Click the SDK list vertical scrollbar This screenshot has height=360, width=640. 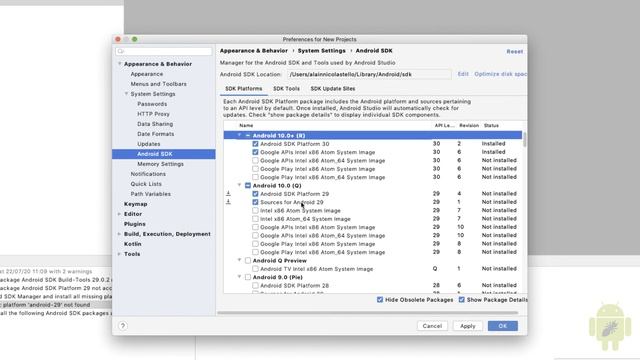tap(524, 140)
